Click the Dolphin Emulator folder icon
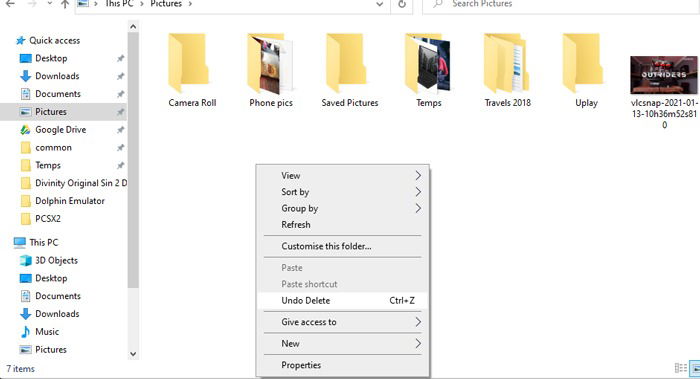 (x=26, y=201)
